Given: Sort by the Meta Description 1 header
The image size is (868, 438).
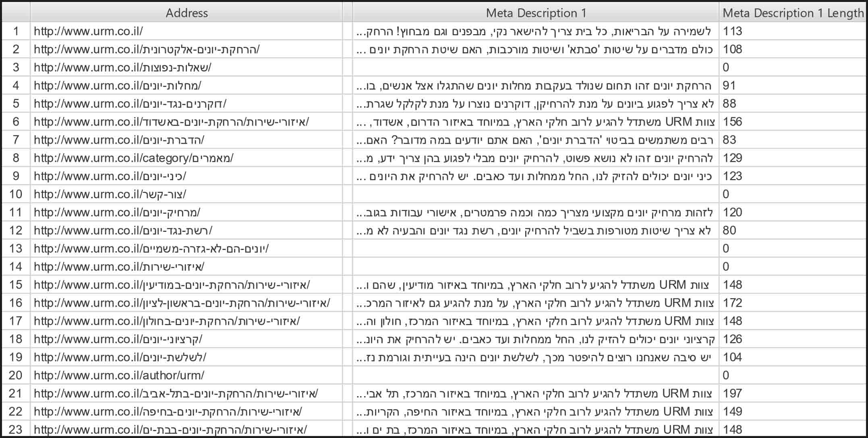Looking at the screenshot, I should [536, 13].
